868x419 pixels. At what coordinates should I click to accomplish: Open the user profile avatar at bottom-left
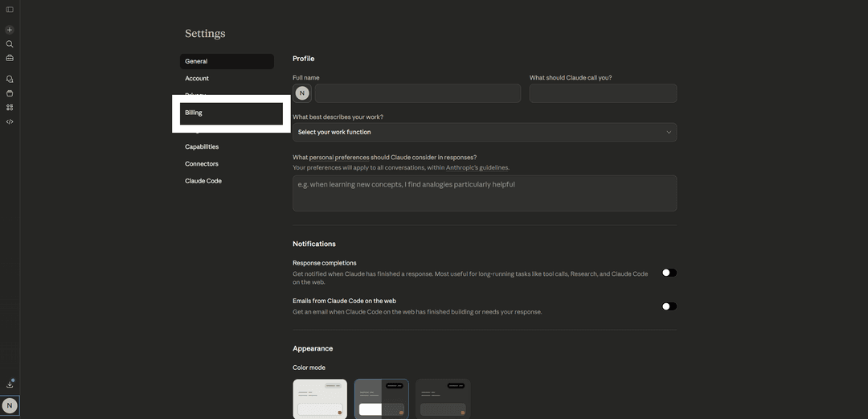pyautogui.click(x=10, y=406)
